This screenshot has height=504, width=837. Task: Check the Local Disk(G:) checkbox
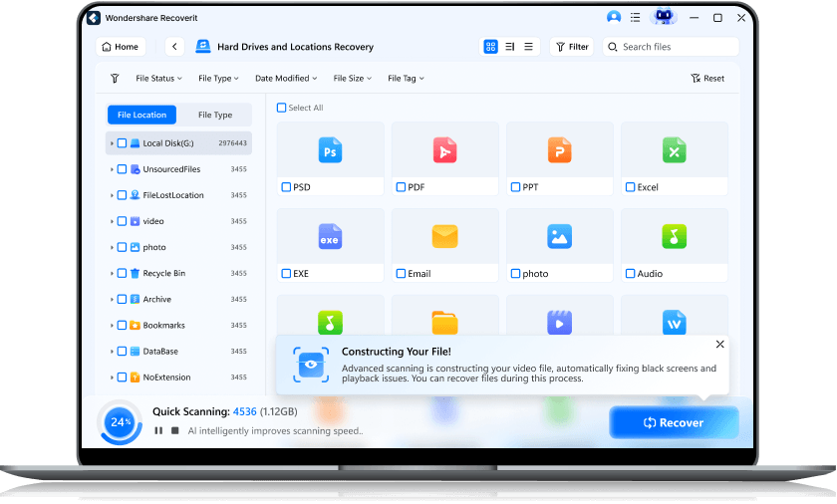(122, 143)
